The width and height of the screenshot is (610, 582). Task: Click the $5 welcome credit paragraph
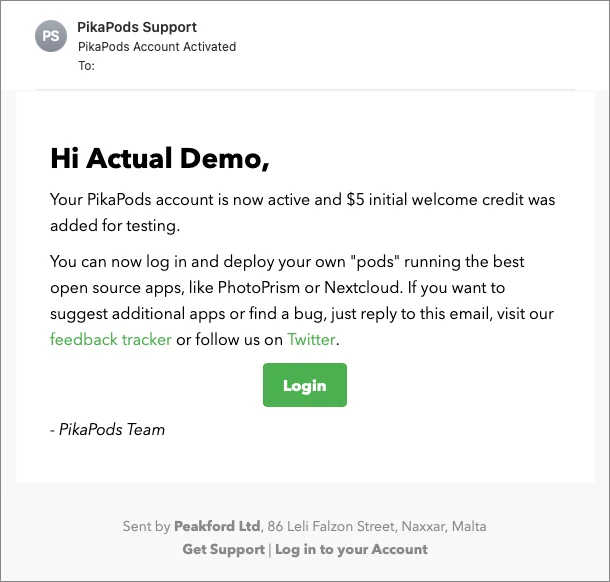point(302,200)
